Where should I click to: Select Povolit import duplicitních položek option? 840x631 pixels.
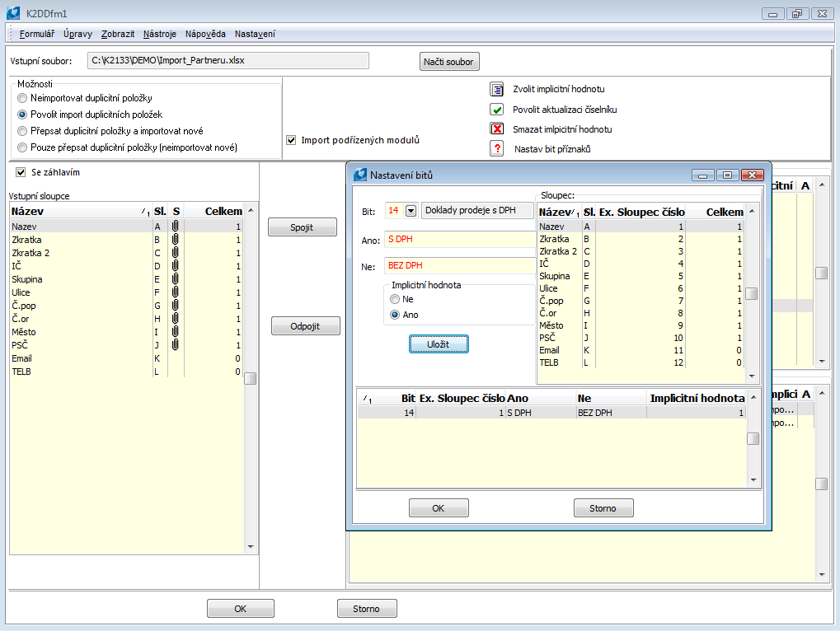[x=22, y=115]
